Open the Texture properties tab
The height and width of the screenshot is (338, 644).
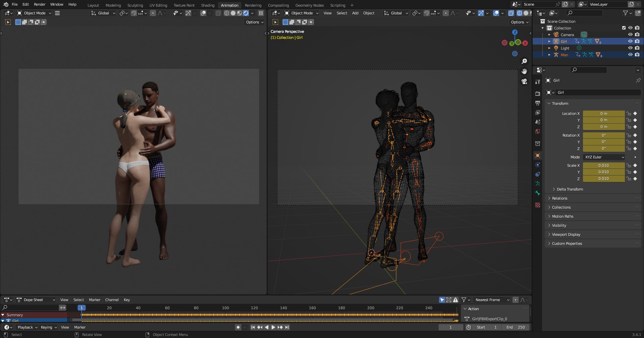(538, 205)
